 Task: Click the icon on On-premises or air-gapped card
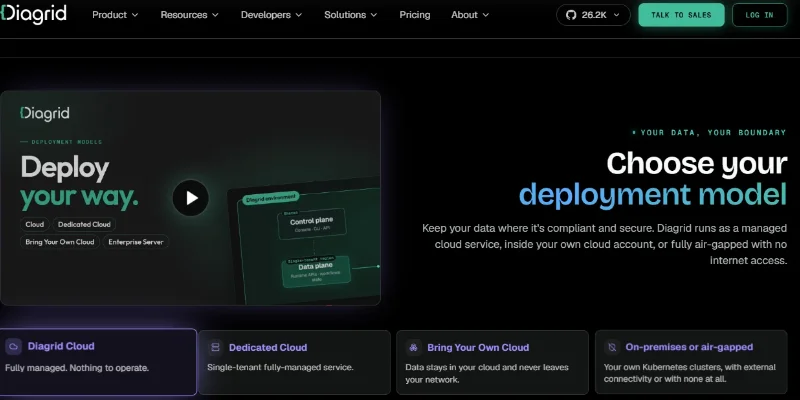(x=612, y=347)
